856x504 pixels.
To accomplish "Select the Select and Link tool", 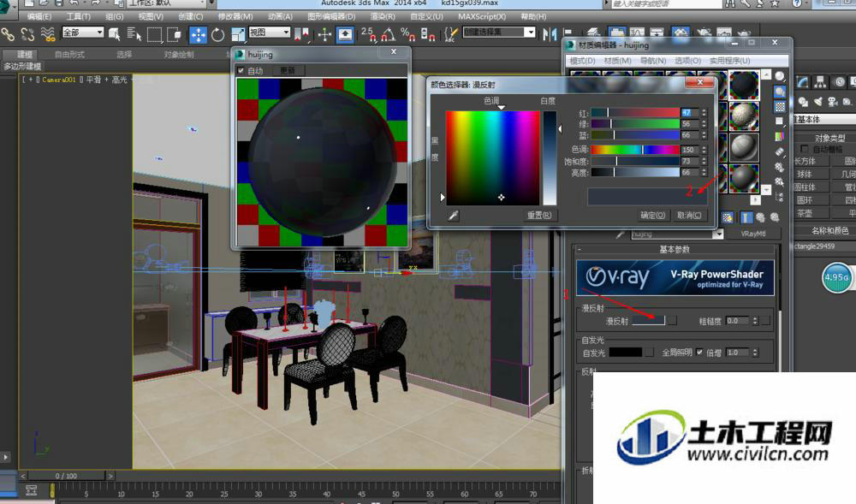I will (x=8, y=34).
